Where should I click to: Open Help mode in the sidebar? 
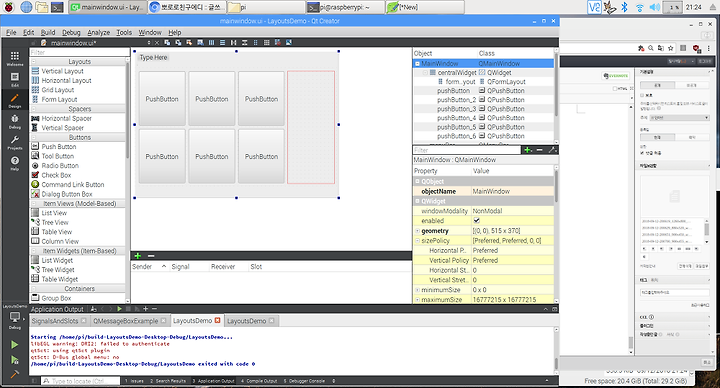click(15, 163)
